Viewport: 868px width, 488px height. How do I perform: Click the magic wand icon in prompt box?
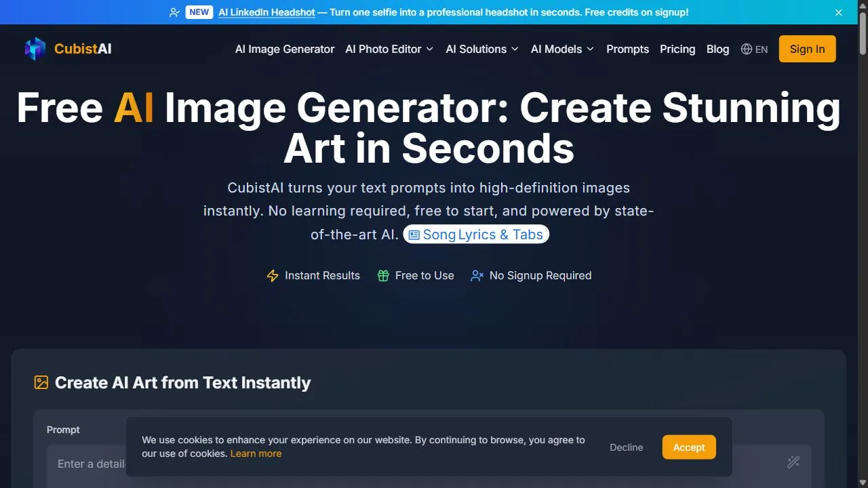[793, 462]
